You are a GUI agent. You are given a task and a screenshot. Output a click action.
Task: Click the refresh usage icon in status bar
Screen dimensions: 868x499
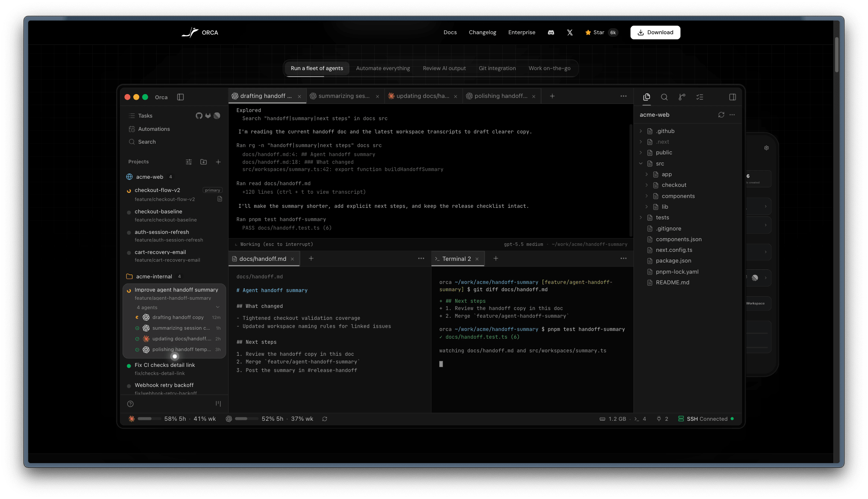pos(325,419)
